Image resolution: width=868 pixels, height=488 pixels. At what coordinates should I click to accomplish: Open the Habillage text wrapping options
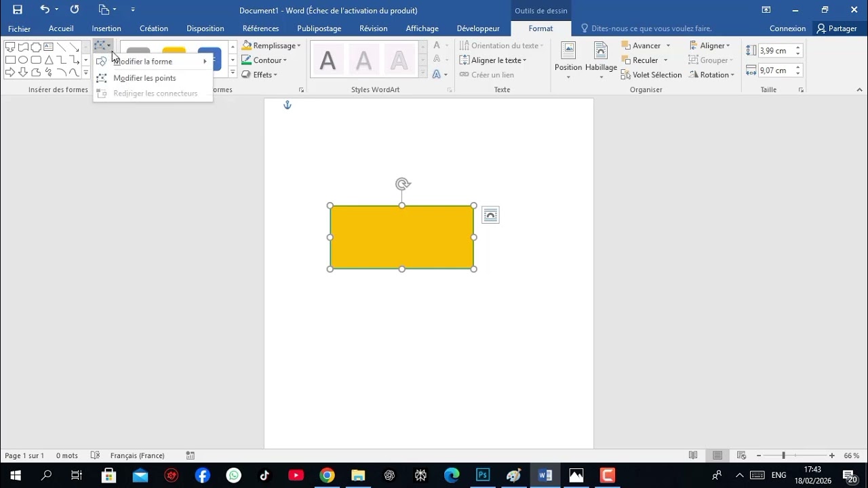(601, 60)
